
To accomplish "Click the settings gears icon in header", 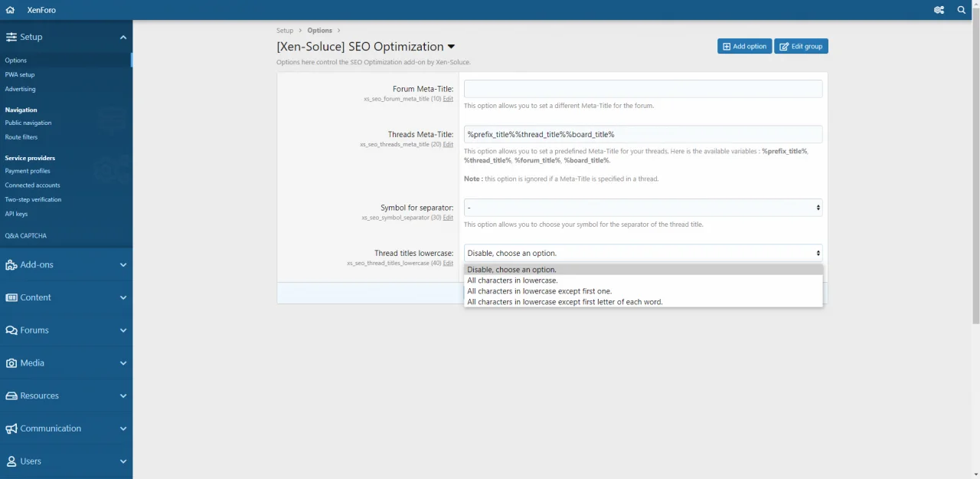I will 939,10.
